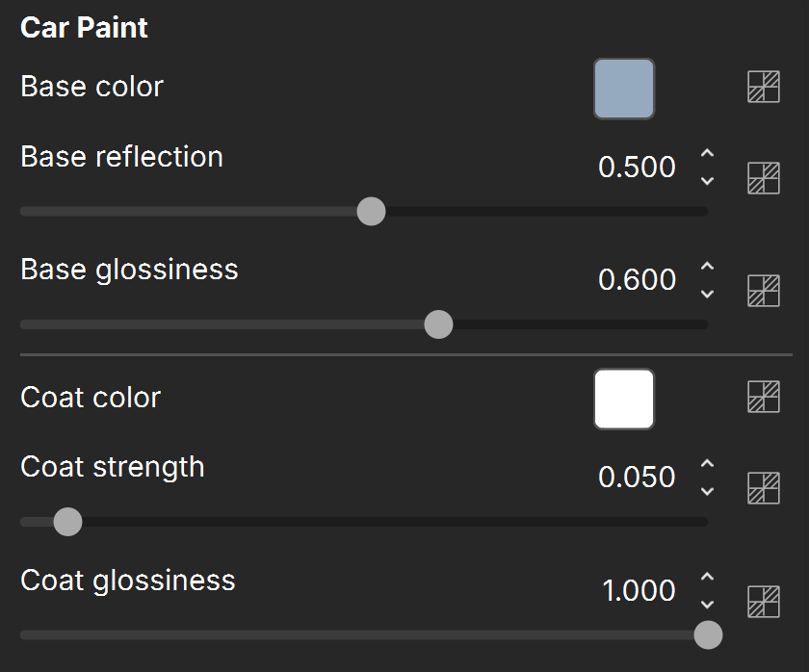
Task: Click texture map icon beside Coat strength
Action: coord(763,488)
